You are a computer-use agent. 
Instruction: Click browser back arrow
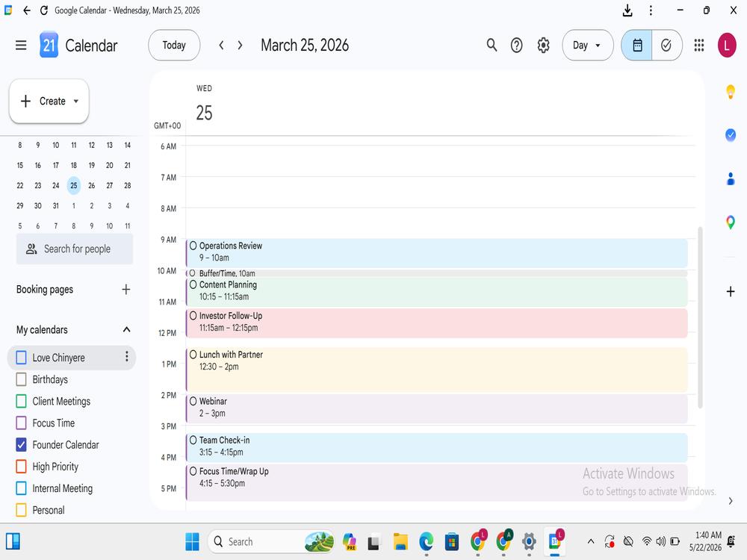[27, 10]
